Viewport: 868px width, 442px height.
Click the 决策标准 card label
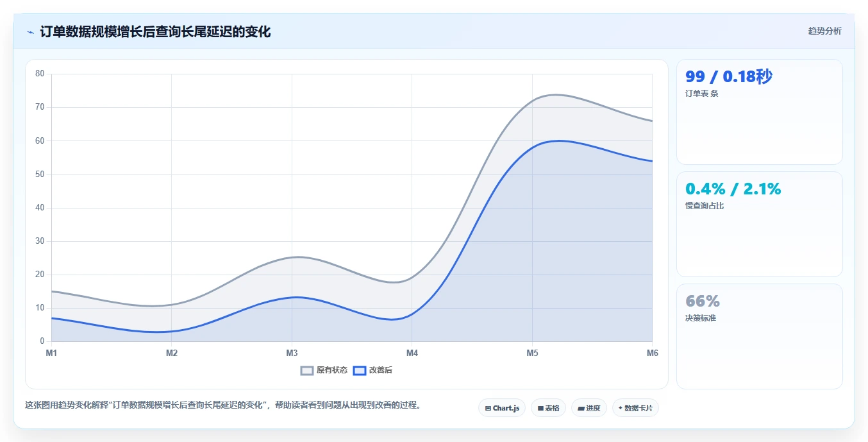[x=701, y=318]
